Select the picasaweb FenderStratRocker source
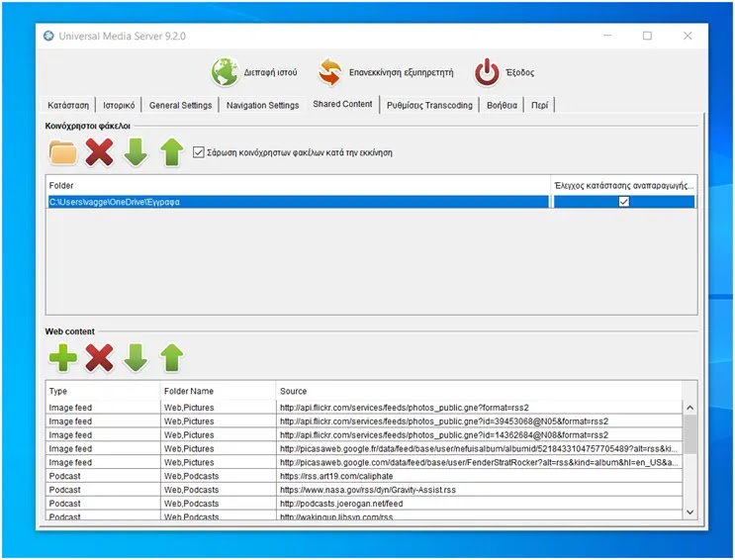 pos(479,462)
